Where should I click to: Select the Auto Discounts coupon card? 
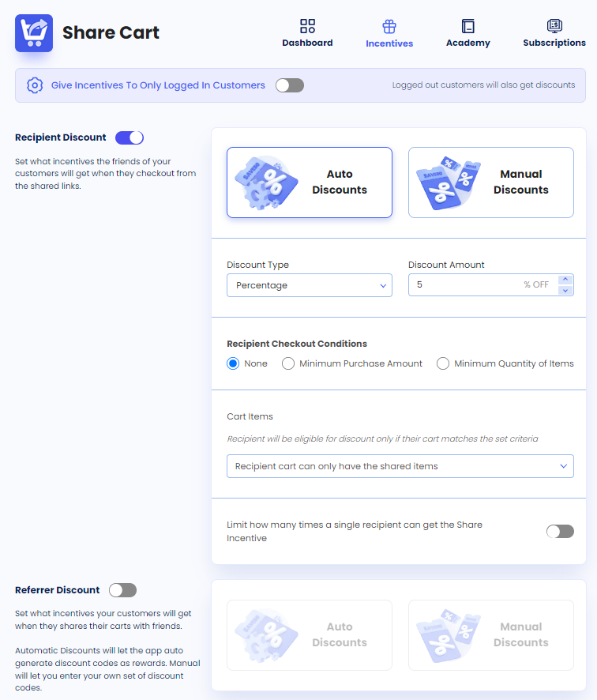tap(309, 183)
